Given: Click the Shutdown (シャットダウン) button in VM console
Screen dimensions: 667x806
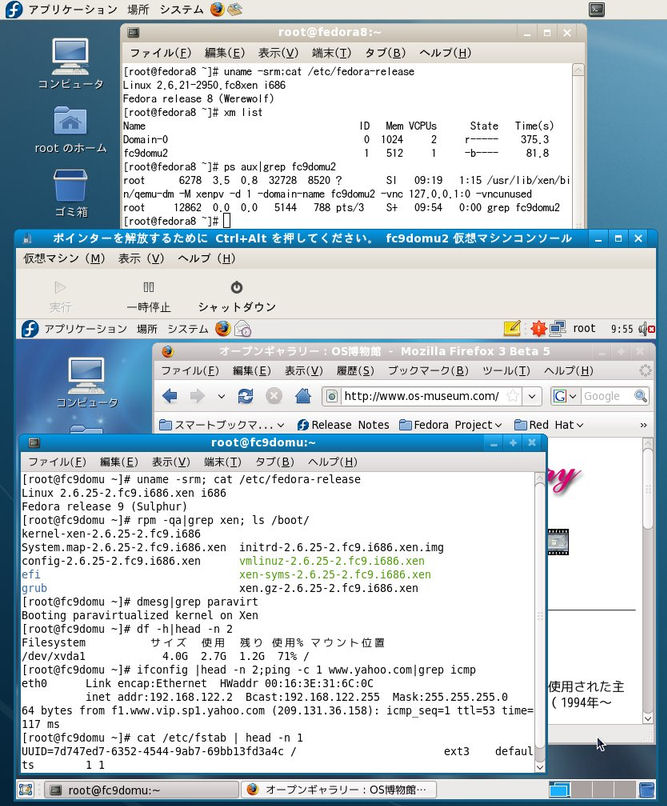Looking at the screenshot, I should 237,297.
